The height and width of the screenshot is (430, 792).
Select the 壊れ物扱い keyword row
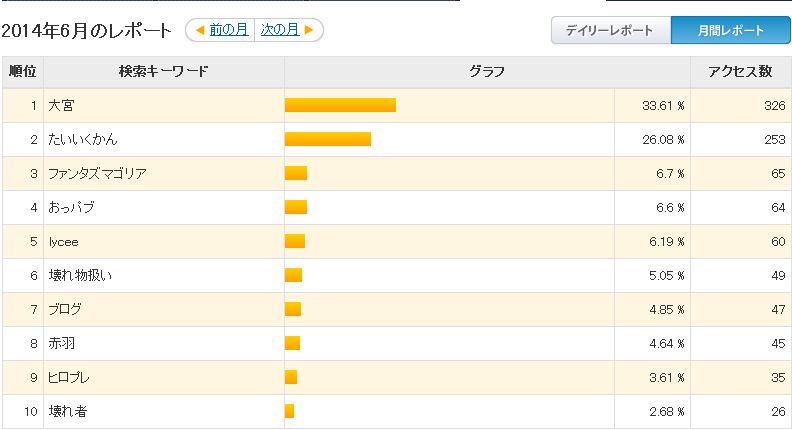coord(396,275)
